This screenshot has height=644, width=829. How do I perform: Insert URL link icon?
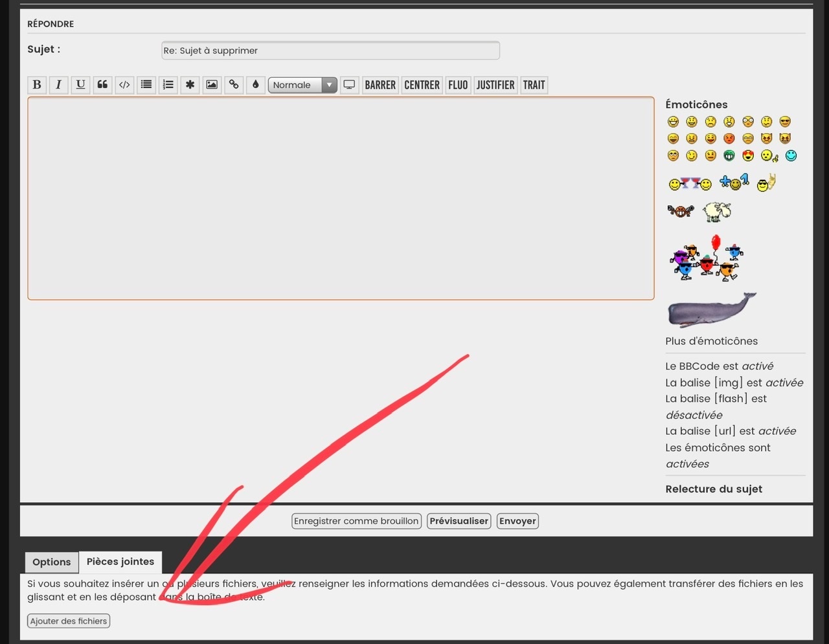click(234, 85)
